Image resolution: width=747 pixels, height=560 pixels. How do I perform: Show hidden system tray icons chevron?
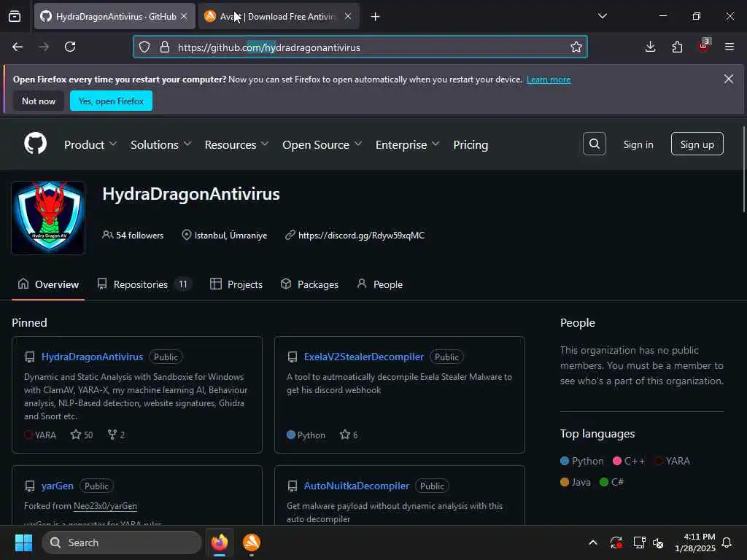[592, 542]
